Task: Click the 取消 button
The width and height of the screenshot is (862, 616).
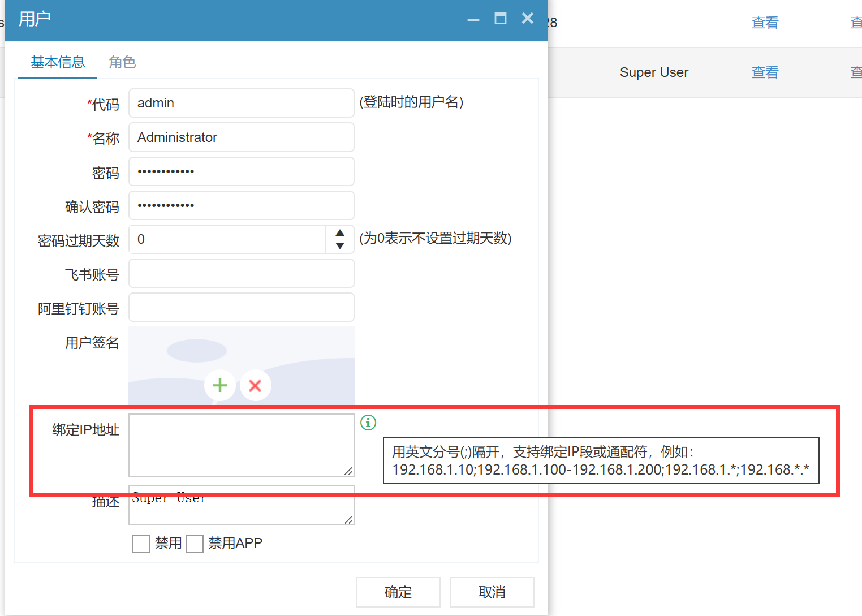Action: pos(492,592)
